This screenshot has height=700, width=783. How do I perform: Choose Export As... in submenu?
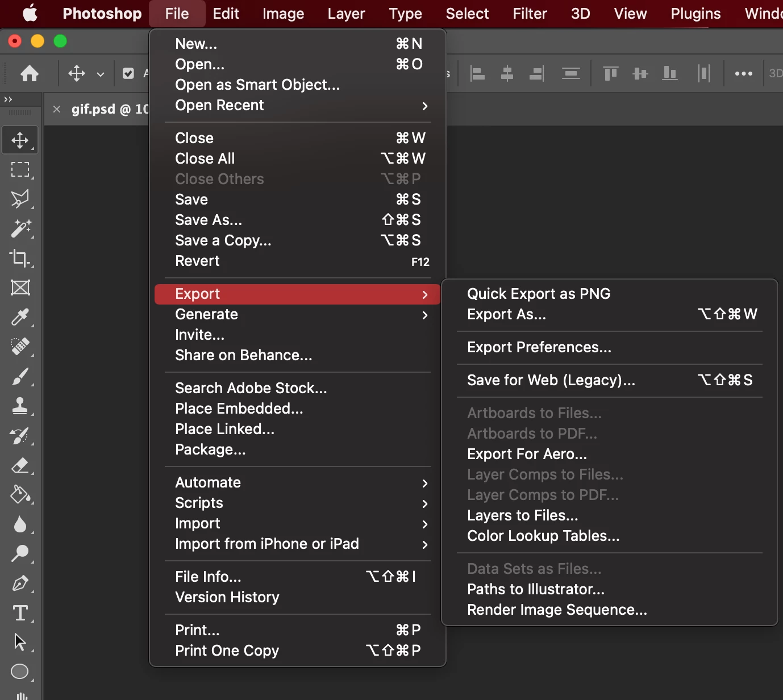(x=609, y=314)
